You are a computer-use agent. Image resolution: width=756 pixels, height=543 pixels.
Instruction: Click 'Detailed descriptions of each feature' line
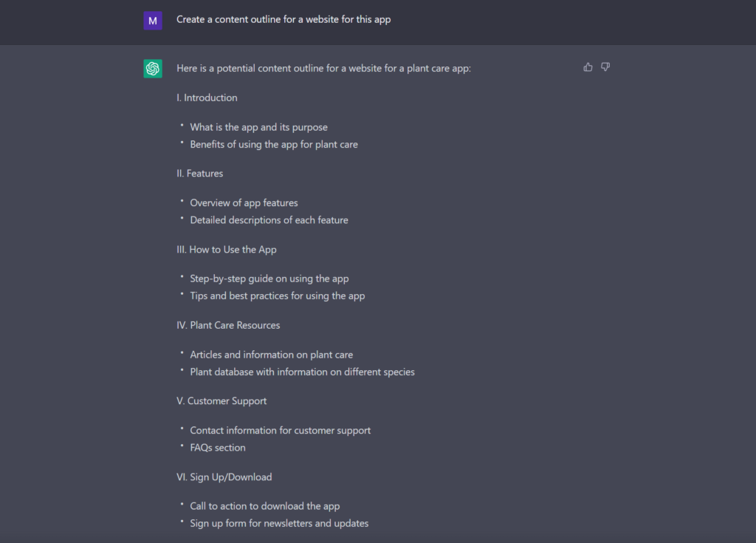[269, 220]
